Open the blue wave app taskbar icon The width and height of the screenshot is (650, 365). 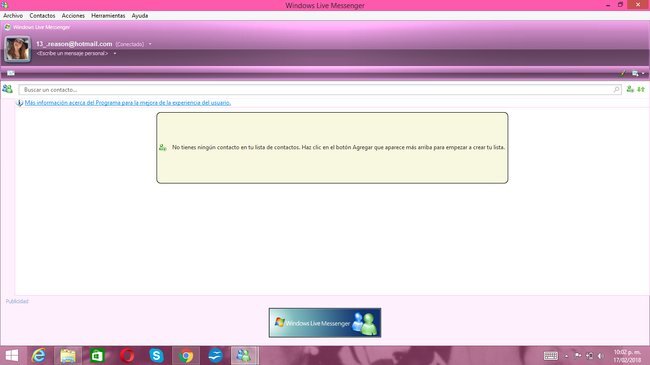215,355
